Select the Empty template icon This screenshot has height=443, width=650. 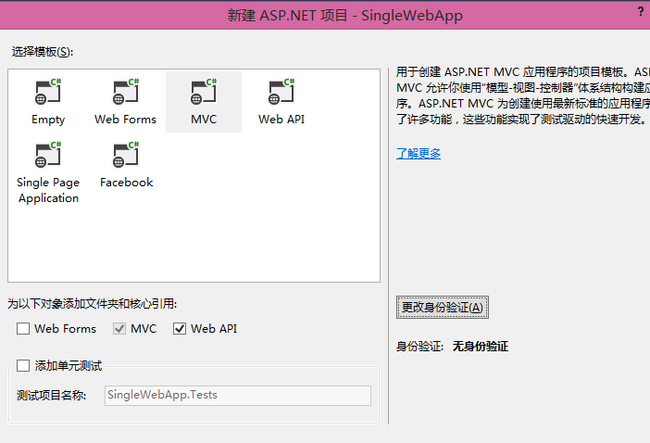tap(48, 92)
